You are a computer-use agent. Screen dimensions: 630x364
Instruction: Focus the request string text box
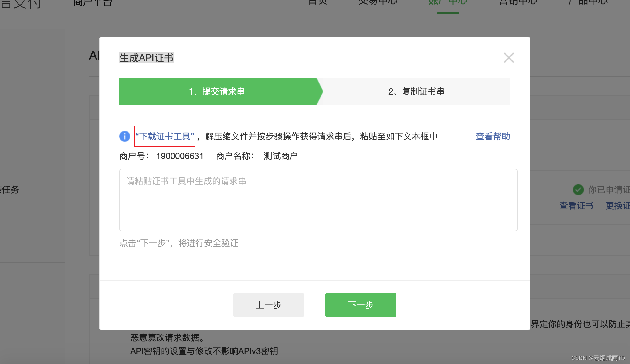coord(318,200)
